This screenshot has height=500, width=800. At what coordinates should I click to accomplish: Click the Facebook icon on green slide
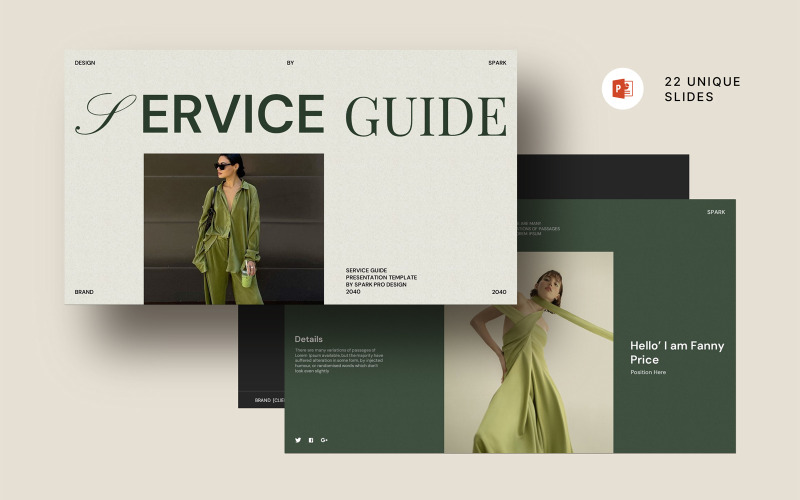(x=311, y=440)
